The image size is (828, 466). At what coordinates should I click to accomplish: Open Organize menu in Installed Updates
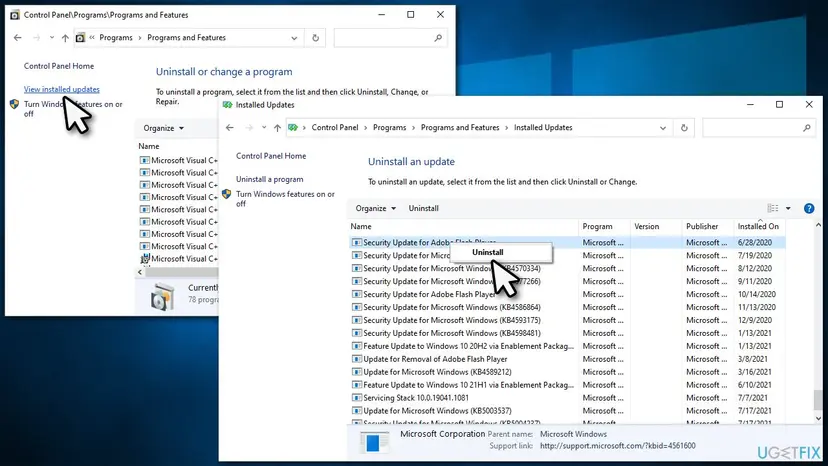[x=375, y=208]
